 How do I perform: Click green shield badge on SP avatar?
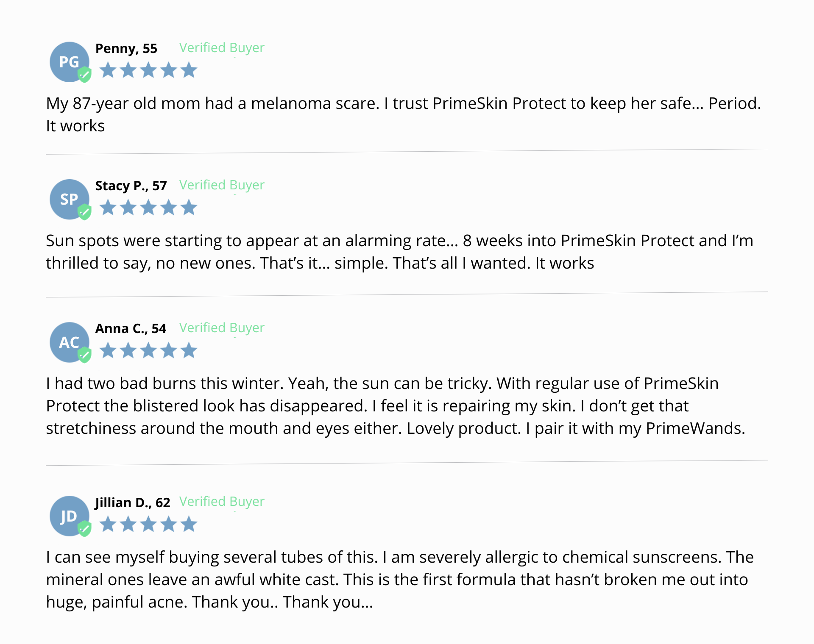click(85, 212)
